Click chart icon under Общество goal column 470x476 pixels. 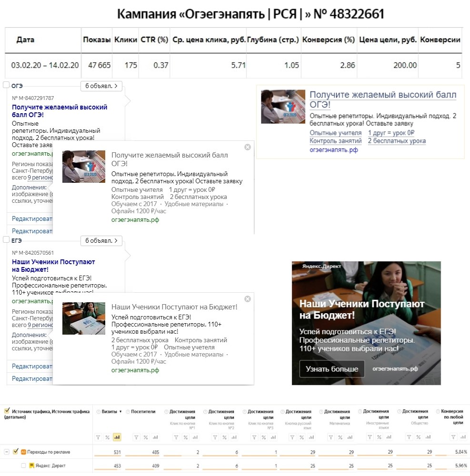tap(428, 437)
